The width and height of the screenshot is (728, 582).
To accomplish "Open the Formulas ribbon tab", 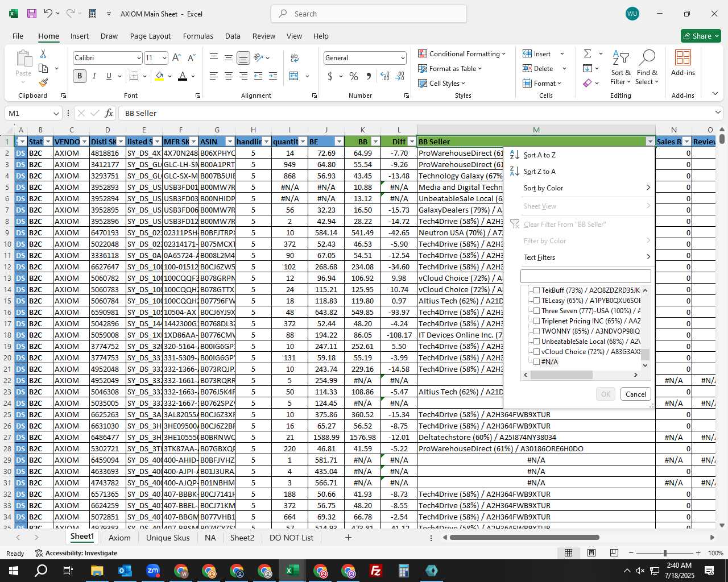I will coord(198,36).
